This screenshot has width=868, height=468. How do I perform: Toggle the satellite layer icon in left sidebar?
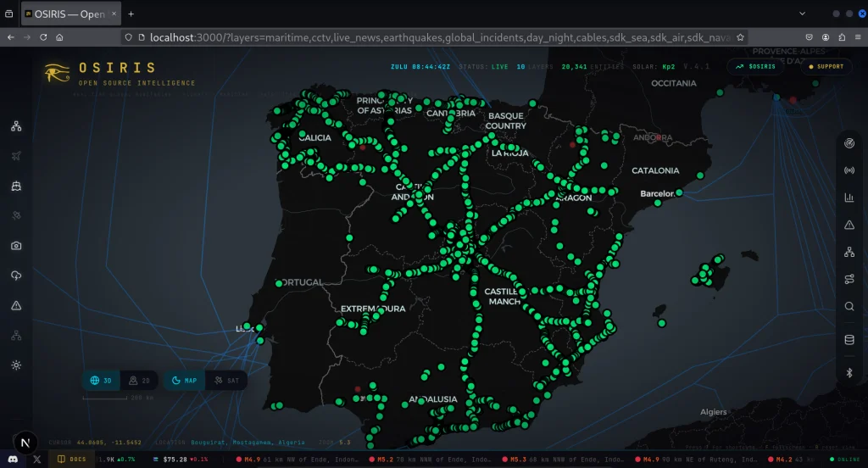pos(16,215)
